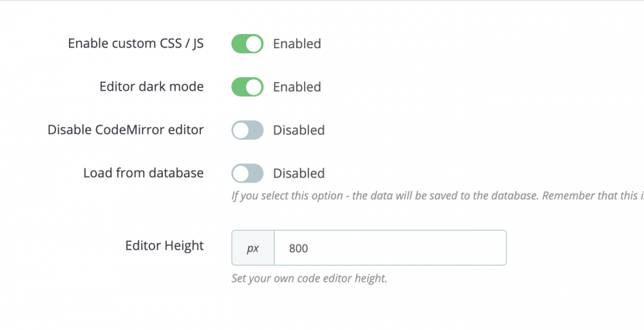Click "Disabled" status beside CodeMirror editor
Image resolution: width=644 pixels, height=330 pixels.
tap(299, 130)
